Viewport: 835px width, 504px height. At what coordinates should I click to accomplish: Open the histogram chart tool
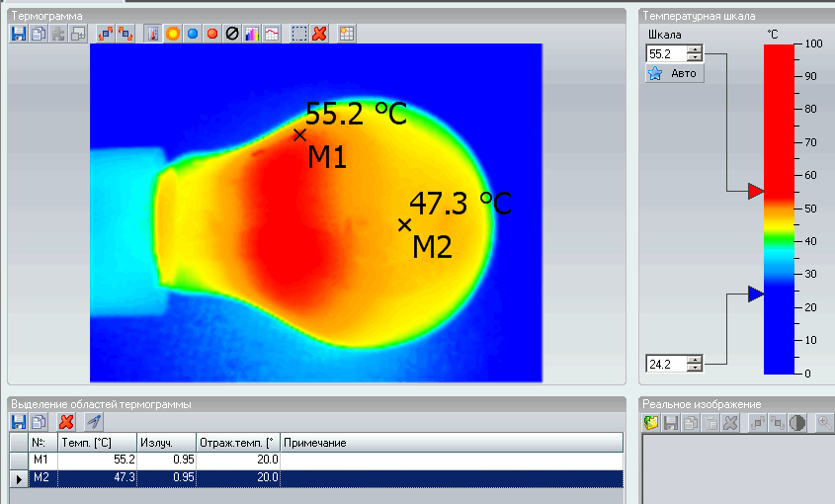coord(251,34)
